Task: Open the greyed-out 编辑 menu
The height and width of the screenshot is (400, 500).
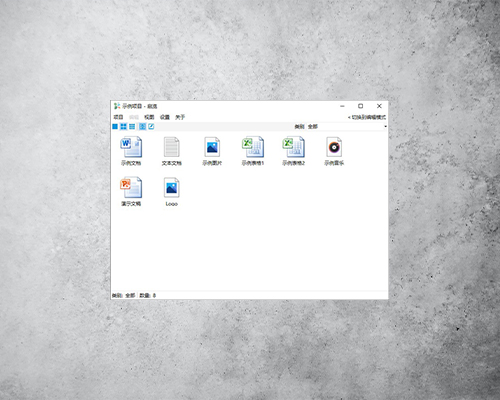Action: [x=134, y=117]
